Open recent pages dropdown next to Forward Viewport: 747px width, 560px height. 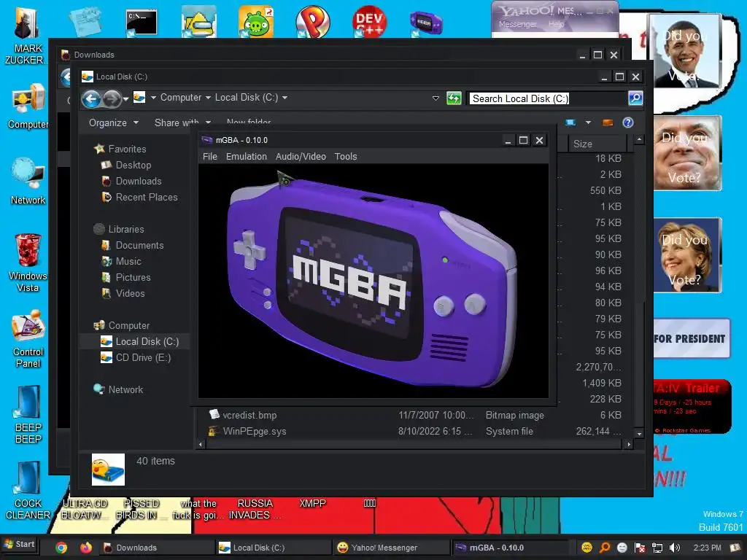tap(125, 99)
